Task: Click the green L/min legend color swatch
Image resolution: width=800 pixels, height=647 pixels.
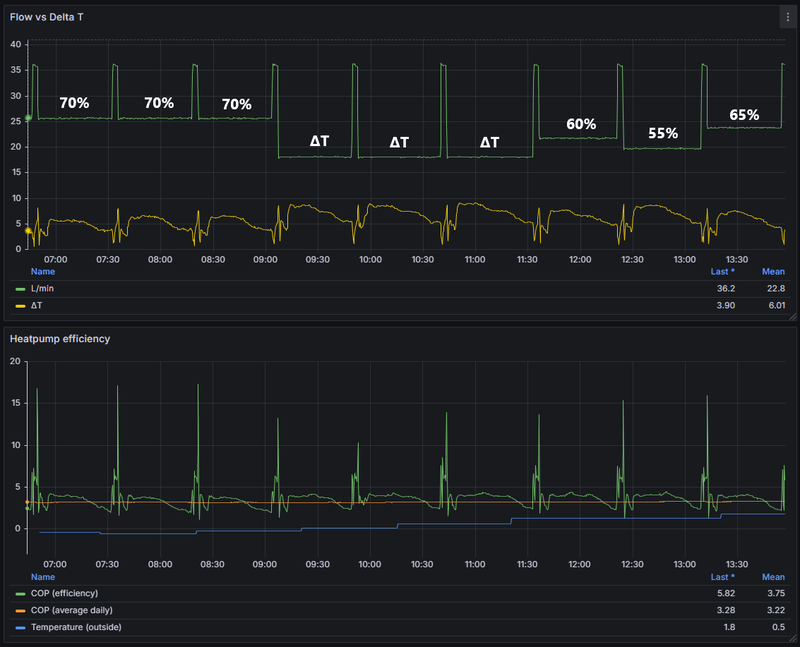Action: pos(21,289)
